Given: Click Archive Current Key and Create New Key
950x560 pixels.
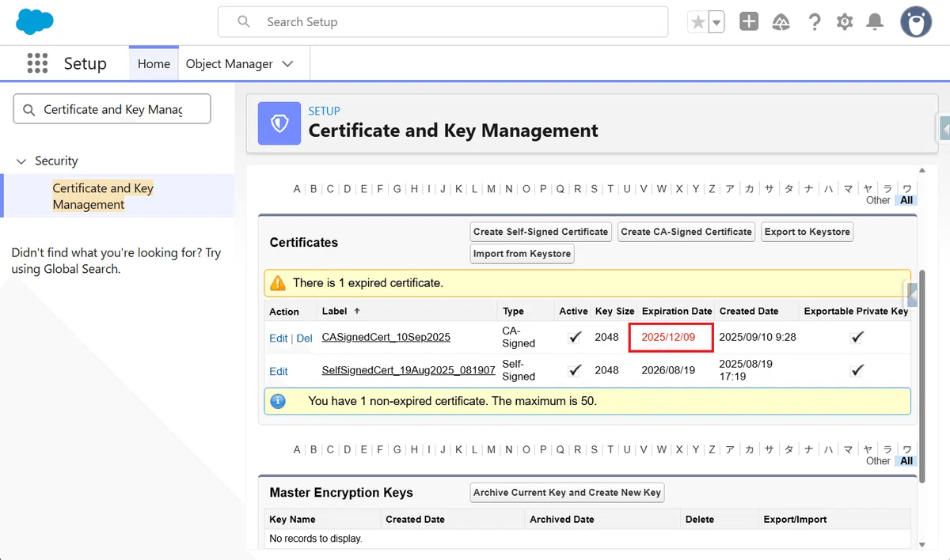Looking at the screenshot, I should click(567, 492).
